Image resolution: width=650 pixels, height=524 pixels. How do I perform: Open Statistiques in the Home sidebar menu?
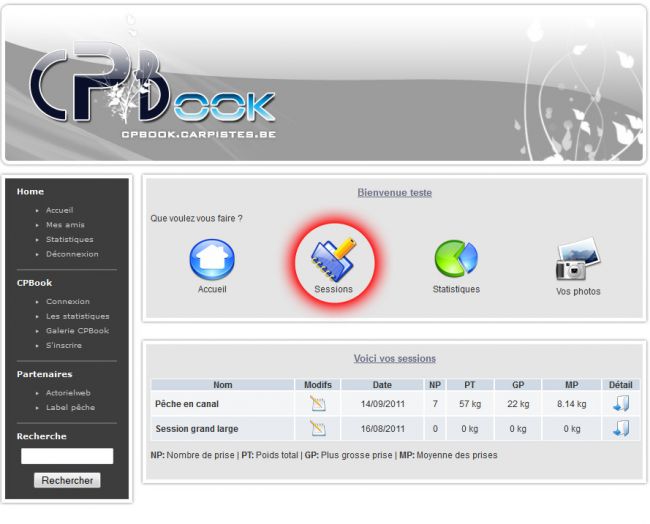[x=70, y=239]
